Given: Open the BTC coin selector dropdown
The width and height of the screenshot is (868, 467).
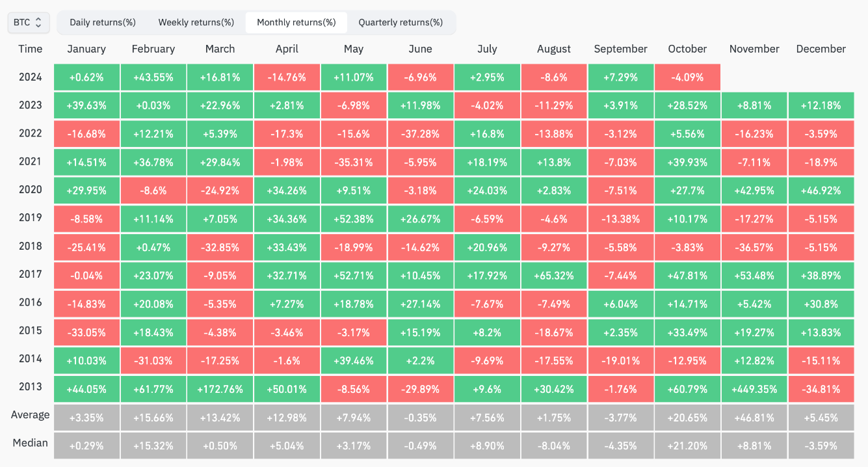Looking at the screenshot, I should coord(28,22).
